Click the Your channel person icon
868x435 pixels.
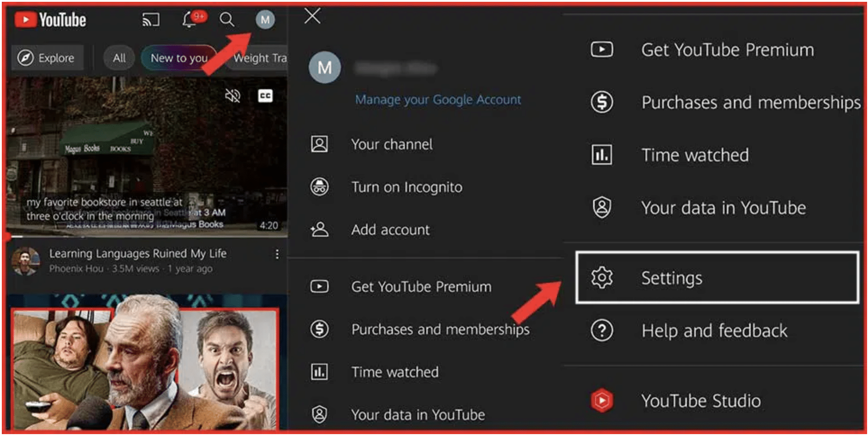319,144
